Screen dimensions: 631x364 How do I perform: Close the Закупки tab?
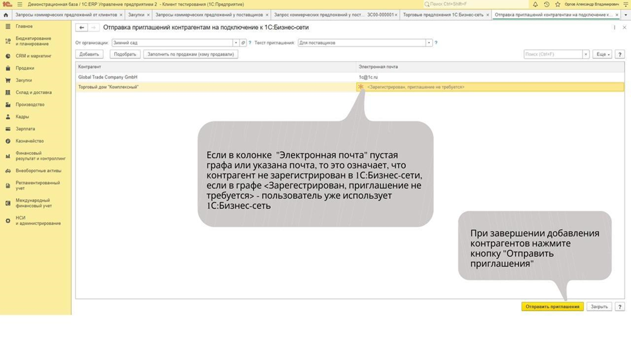pos(148,15)
